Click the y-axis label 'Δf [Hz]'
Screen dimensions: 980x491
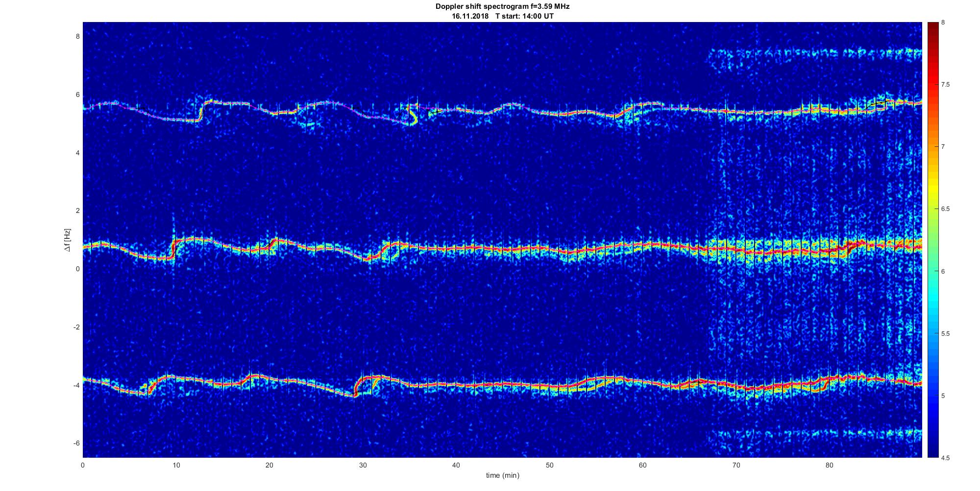[x=67, y=240]
